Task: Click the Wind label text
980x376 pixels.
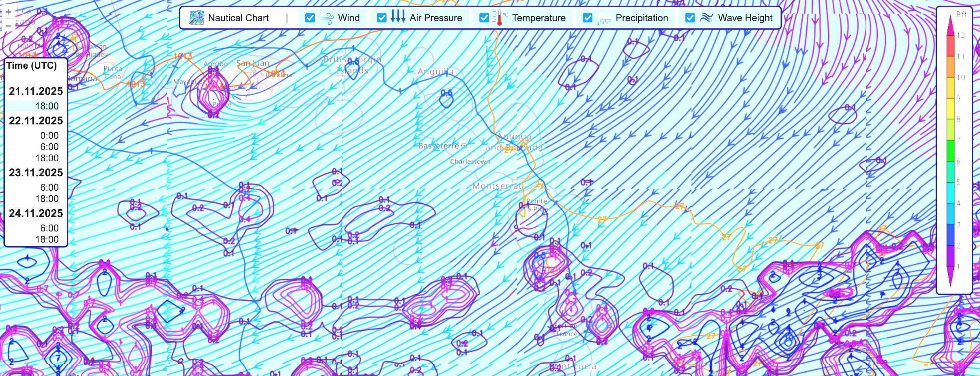Action: click(349, 18)
